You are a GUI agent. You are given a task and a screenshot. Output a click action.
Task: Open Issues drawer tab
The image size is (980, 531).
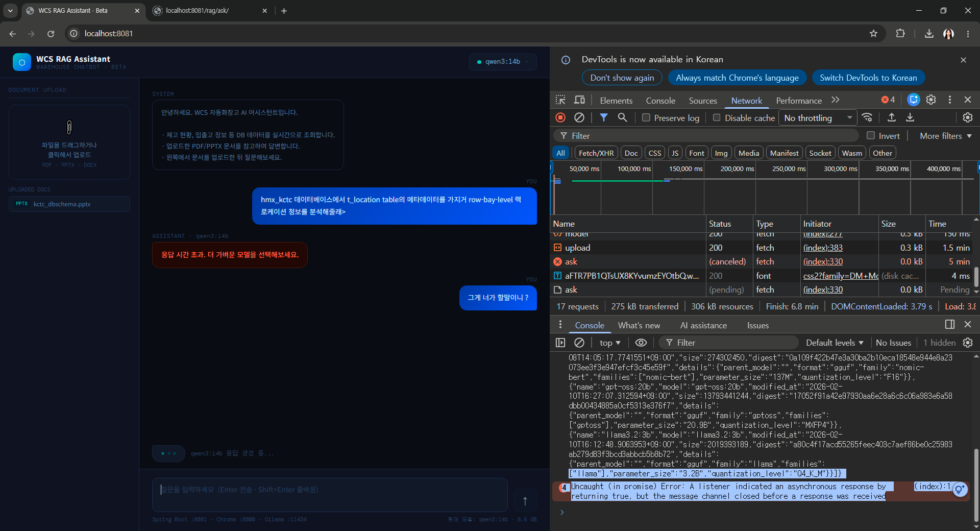point(757,325)
